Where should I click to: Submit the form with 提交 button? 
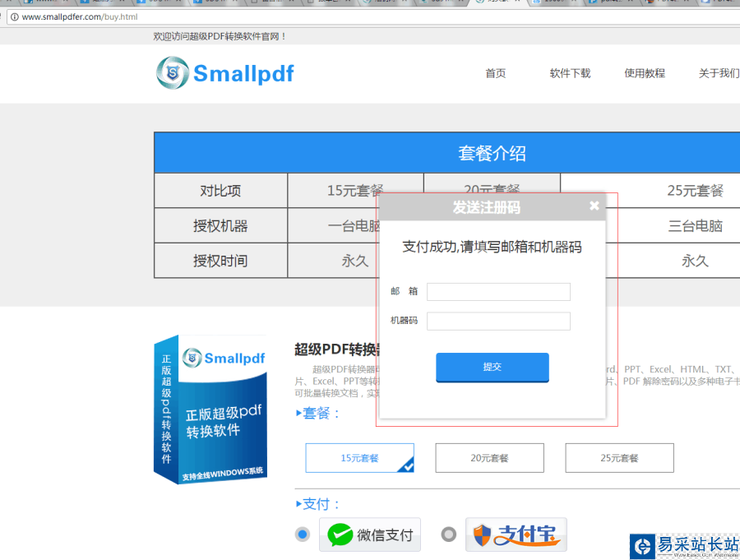(493, 367)
